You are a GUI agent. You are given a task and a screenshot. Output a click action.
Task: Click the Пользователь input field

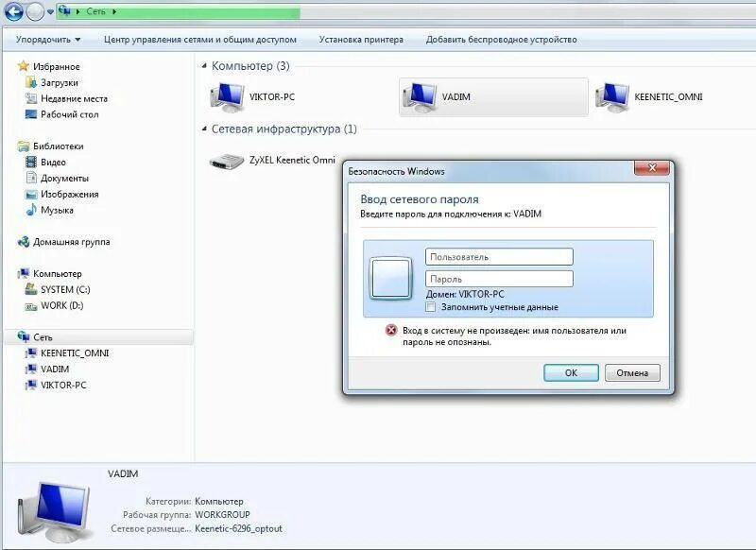tap(501, 255)
